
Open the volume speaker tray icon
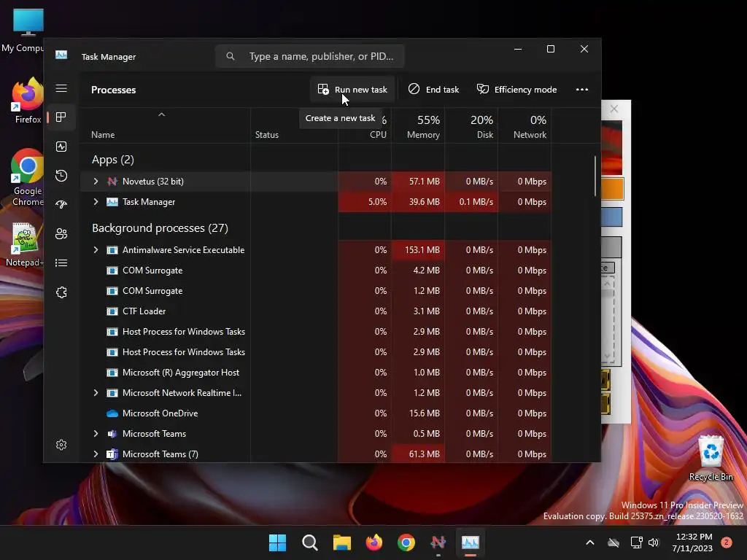point(654,542)
